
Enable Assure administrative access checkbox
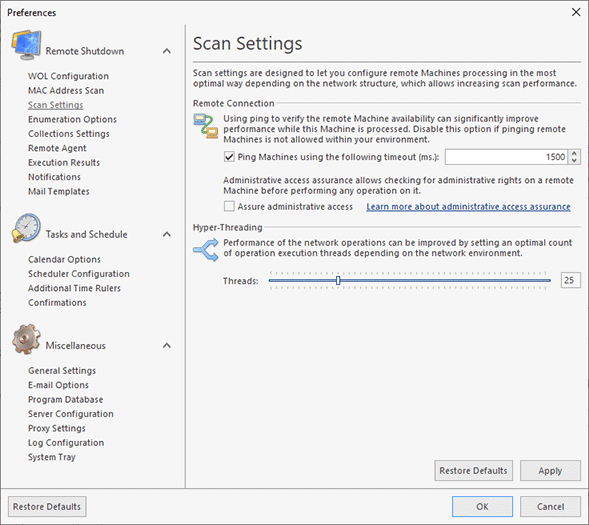(229, 207)
